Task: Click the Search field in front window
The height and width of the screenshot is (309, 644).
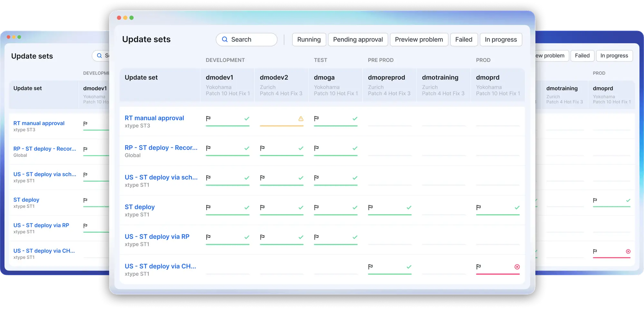Action: click(x=247, y=40)
